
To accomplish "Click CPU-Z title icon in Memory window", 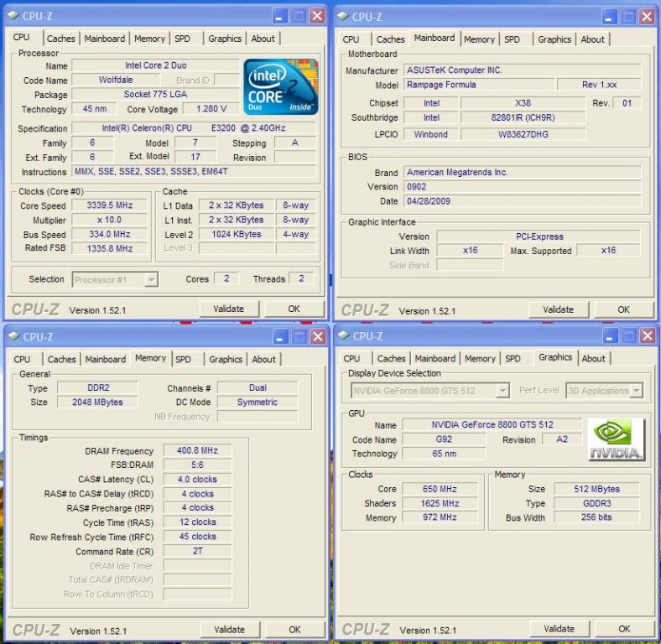I will [x=14, y=336].
